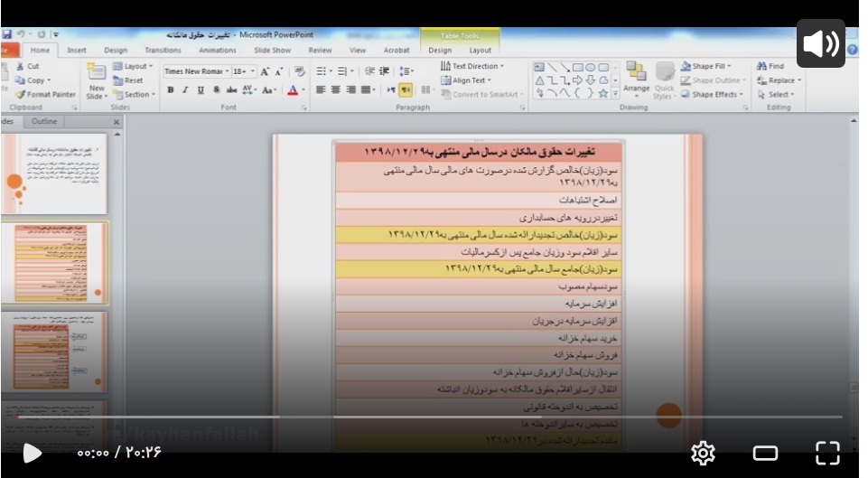
Task: Switch to the Insert tab
Action: pos(77,50)
